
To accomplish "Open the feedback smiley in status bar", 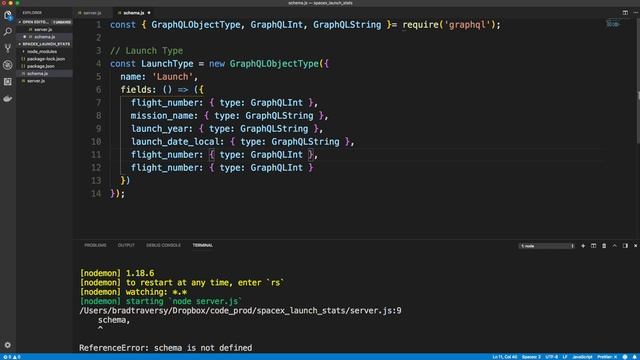I will (625, 357).
